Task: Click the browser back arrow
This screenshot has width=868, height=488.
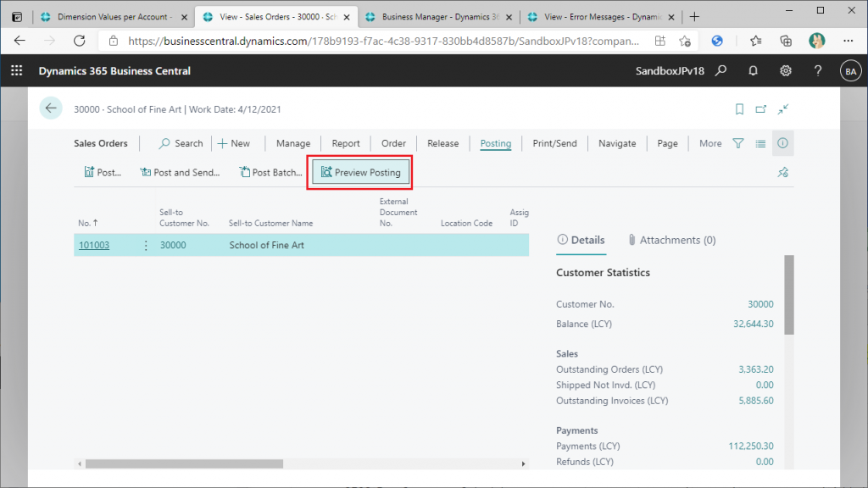Action: (20, 41)
